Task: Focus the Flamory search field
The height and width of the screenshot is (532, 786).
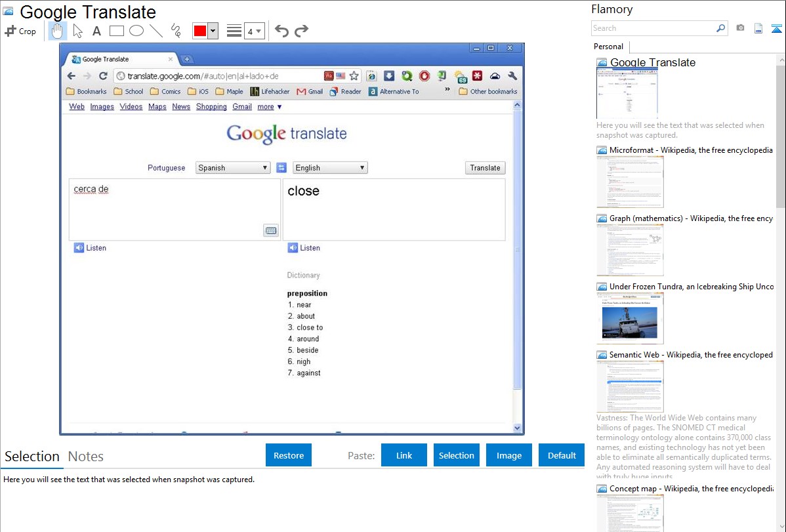Action: pyautogui.click(x=653, y=28)
